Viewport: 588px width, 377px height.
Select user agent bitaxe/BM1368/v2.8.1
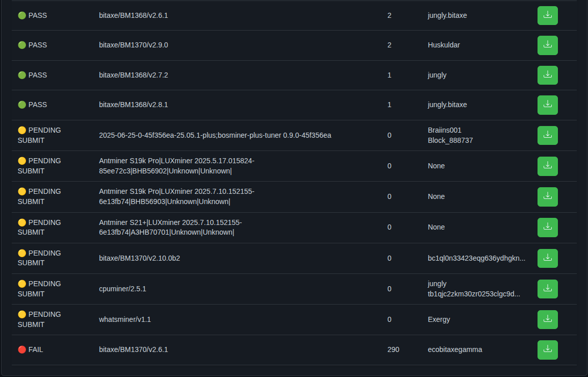pos(134,105)
